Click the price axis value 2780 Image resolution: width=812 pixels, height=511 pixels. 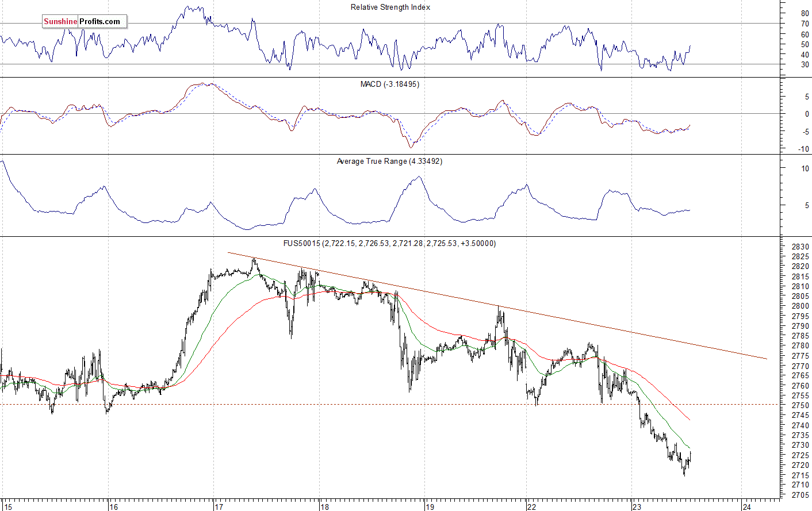point(800,346)
